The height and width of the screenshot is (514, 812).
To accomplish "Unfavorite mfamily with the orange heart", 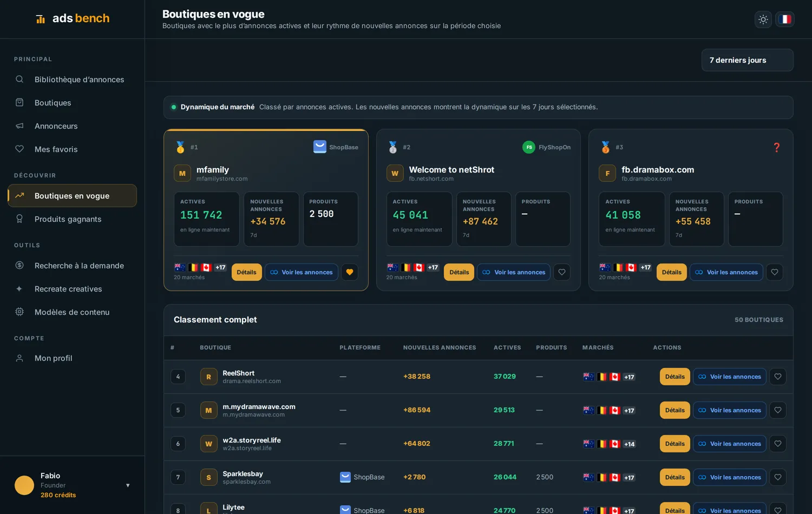I will click(350, 272).
